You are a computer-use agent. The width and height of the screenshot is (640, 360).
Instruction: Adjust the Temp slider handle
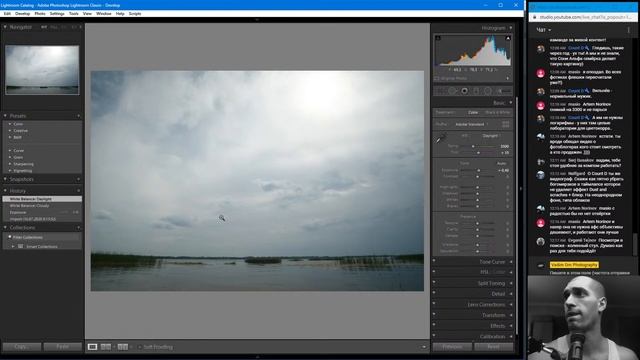click(473, 146)
